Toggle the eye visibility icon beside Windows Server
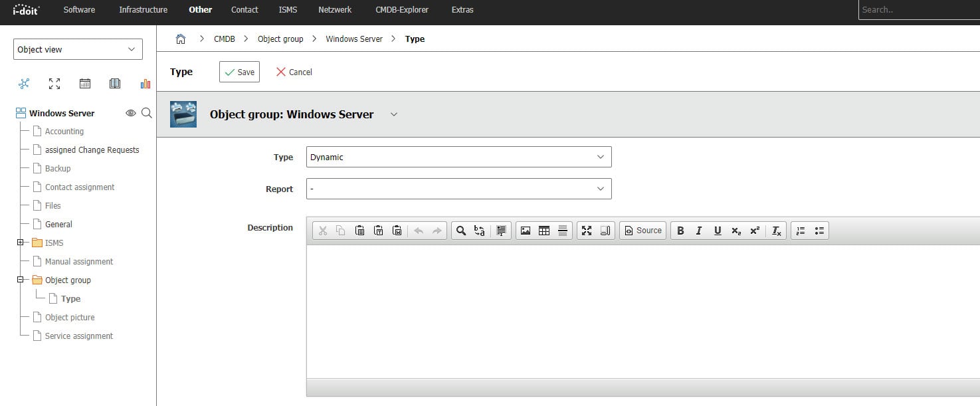Screen dimensions: 980x406 131,113
